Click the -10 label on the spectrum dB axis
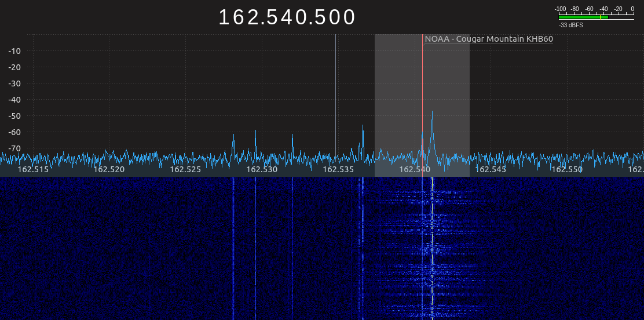Image resolution: width=644 pixels, height=320 pixels. pos(15,51)
